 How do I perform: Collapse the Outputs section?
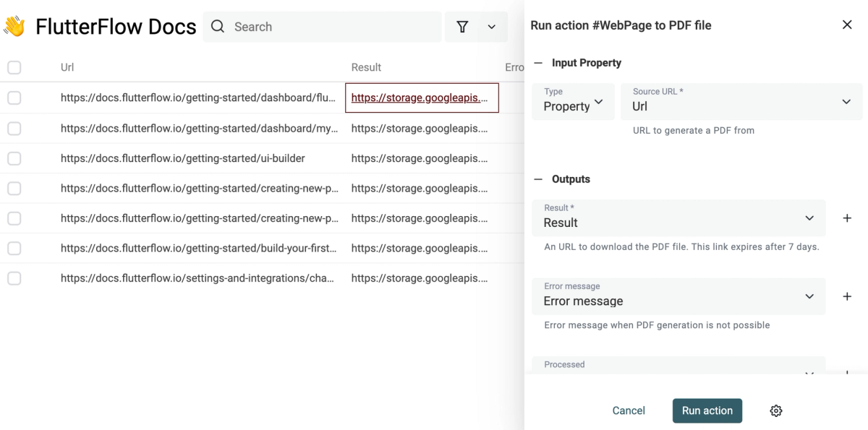538,179
